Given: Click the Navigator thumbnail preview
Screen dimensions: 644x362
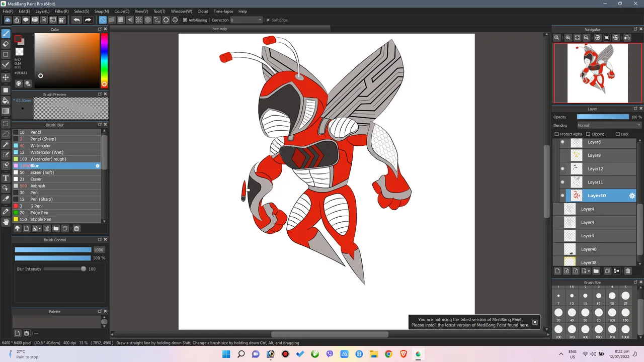Looking at the screenshot, I should tap(597, 73).
